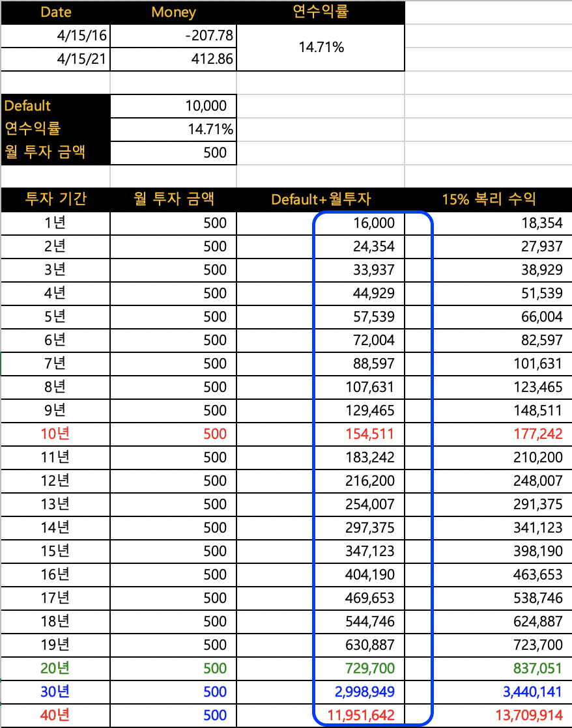The image size is (572, 728).
Task: Select the cell 57,539
Action: 321,317
